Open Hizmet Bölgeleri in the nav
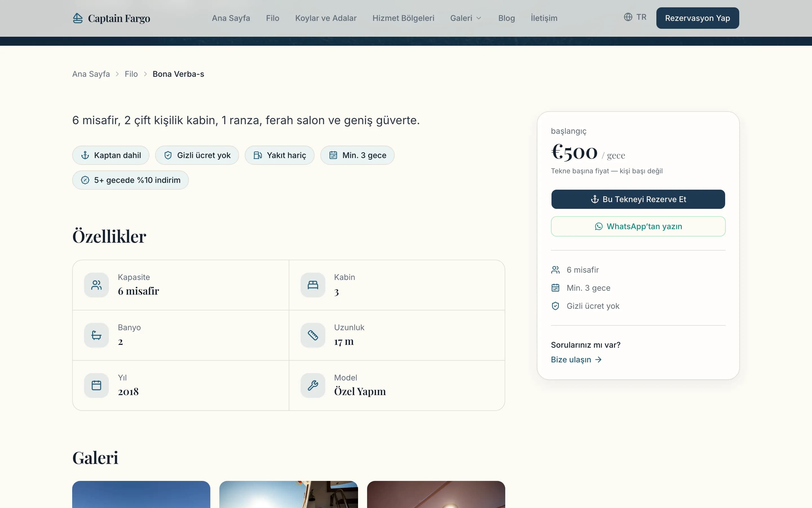The image size is (812, 508). coord(403,18)
